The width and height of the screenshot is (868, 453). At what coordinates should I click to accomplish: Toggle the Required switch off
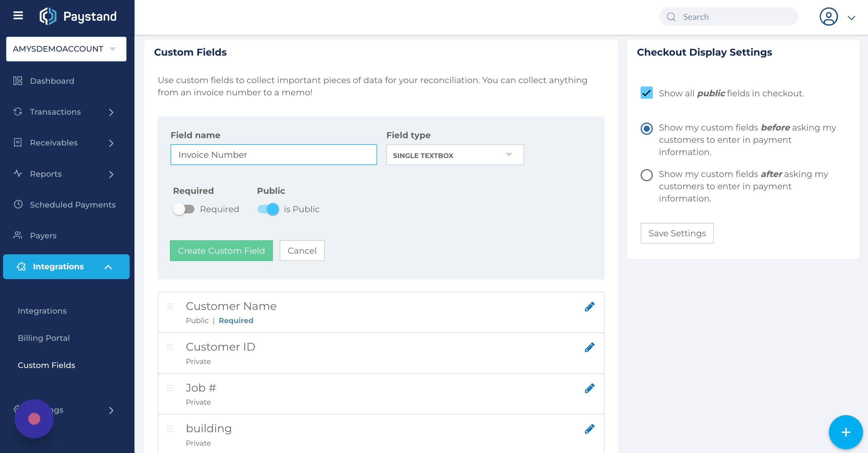(184, 209)
